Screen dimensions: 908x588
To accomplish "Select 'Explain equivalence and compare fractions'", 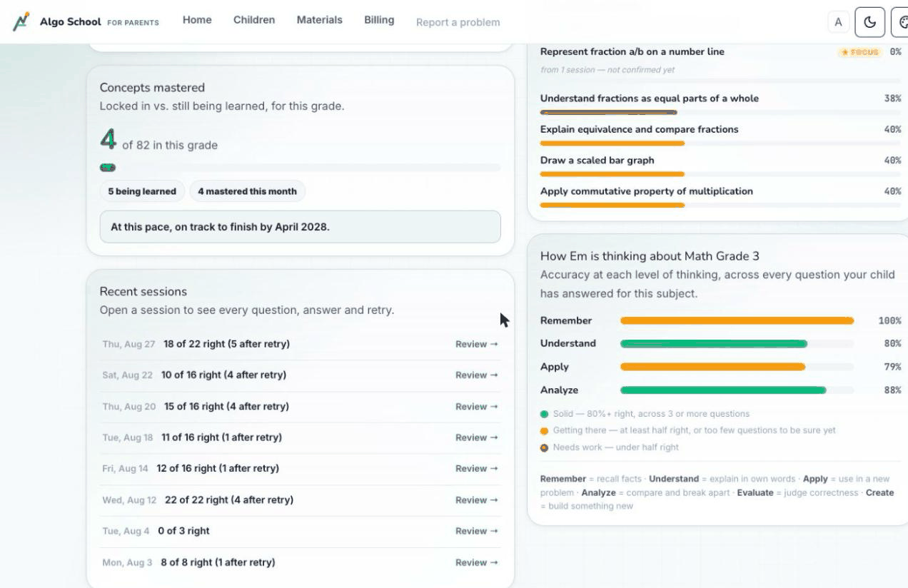I will (640, 129).
